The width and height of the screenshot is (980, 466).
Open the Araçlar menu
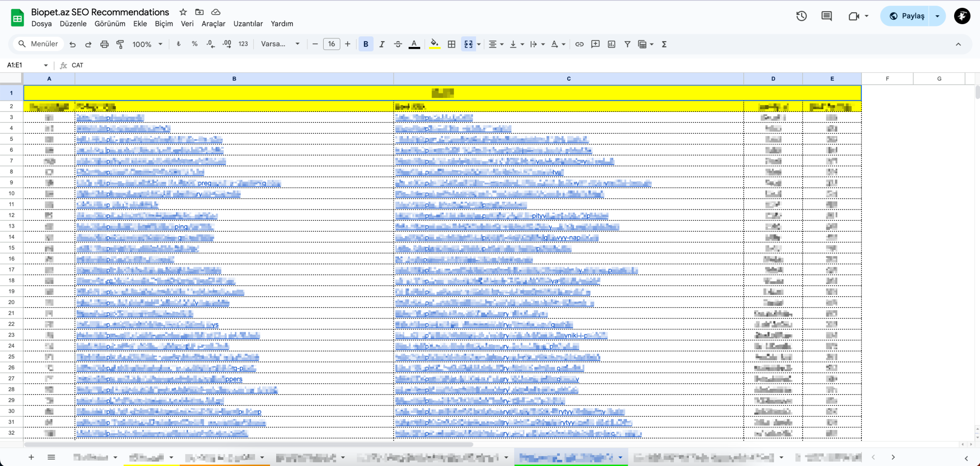(x=213, y=24)
